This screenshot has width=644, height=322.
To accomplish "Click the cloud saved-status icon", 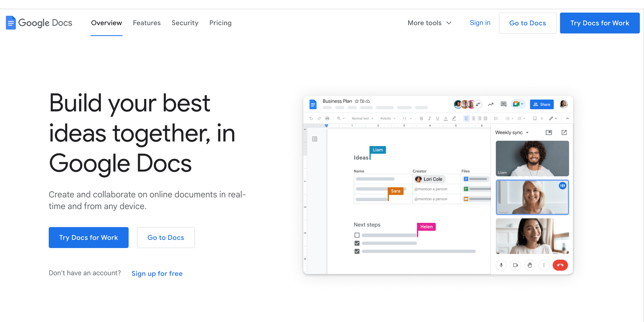I will click(368, 101).
